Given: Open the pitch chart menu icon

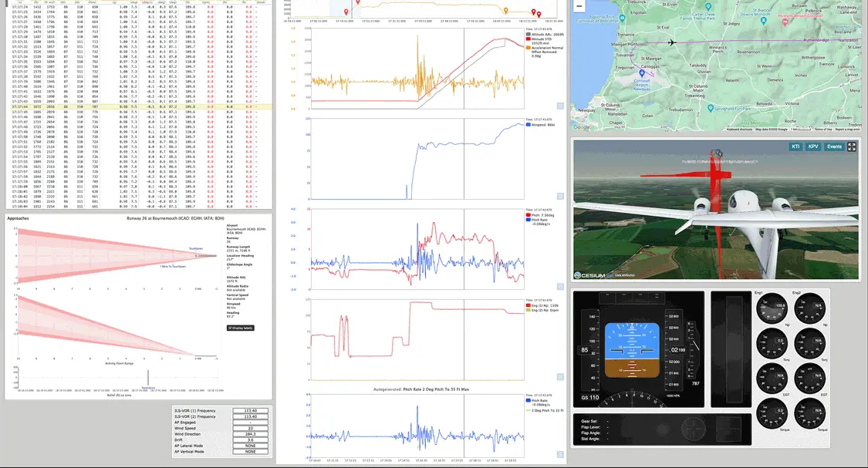Looking at the screenshot, I should (x=560, y=287).
